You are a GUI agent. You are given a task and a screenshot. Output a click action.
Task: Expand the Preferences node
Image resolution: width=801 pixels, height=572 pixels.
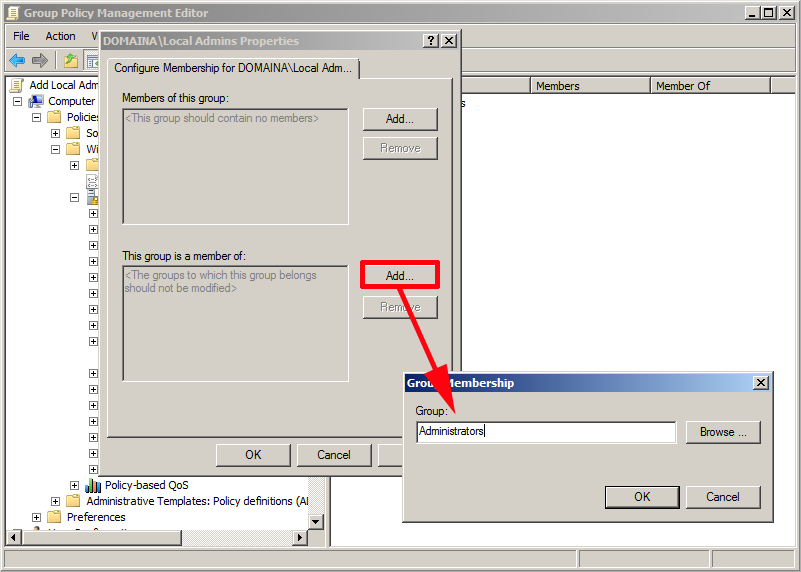coord(36,517)
